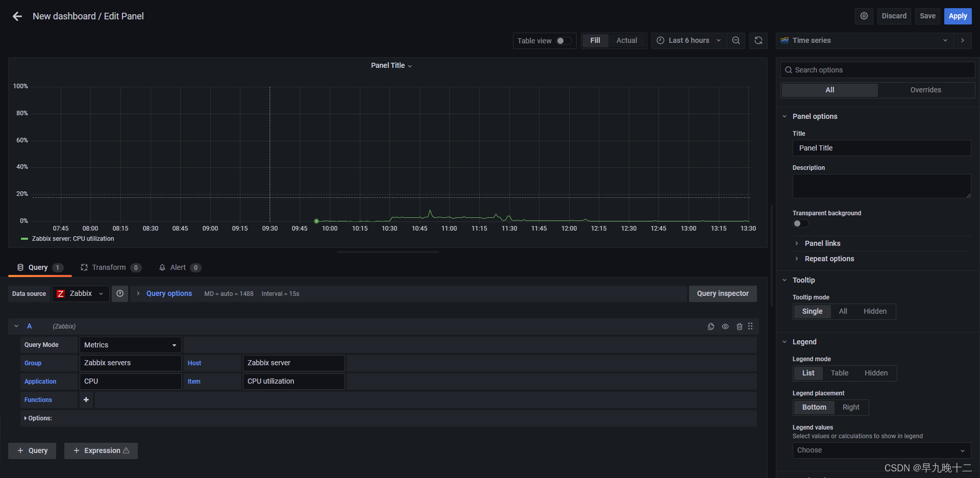The width and height of the screenshot is (980, 478).
Task: Add a new Expression
Action: click(101, 450)
